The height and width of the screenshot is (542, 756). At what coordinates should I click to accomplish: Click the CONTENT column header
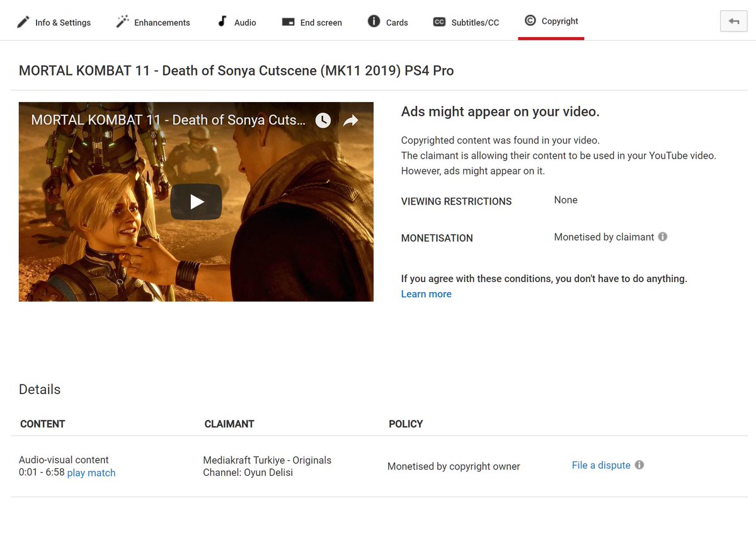[43, 424]
